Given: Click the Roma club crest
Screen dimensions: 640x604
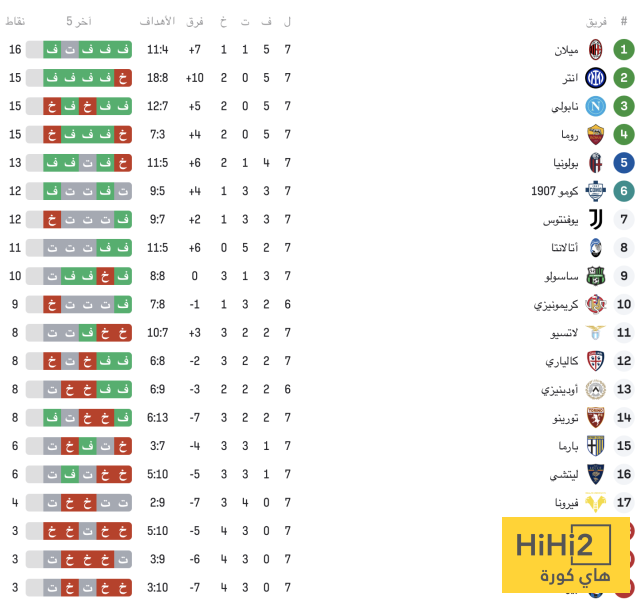Looking at the screenshot, I should pos(596,134).
